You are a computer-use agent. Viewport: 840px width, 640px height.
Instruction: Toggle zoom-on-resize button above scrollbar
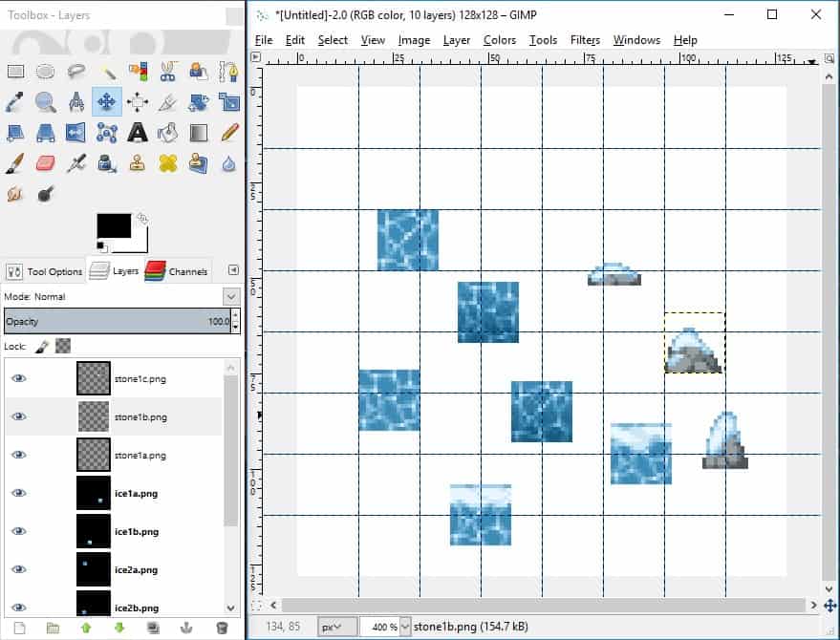coord(829,58)
